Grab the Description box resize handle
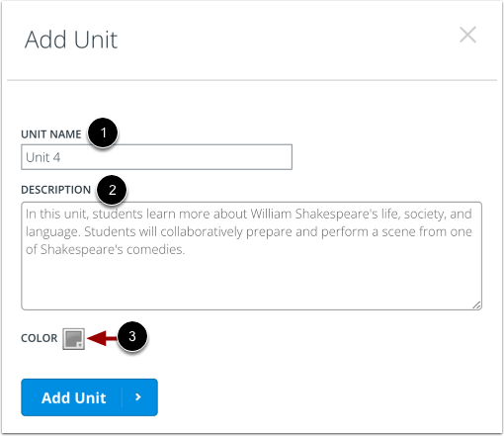 tap(476, 305)
